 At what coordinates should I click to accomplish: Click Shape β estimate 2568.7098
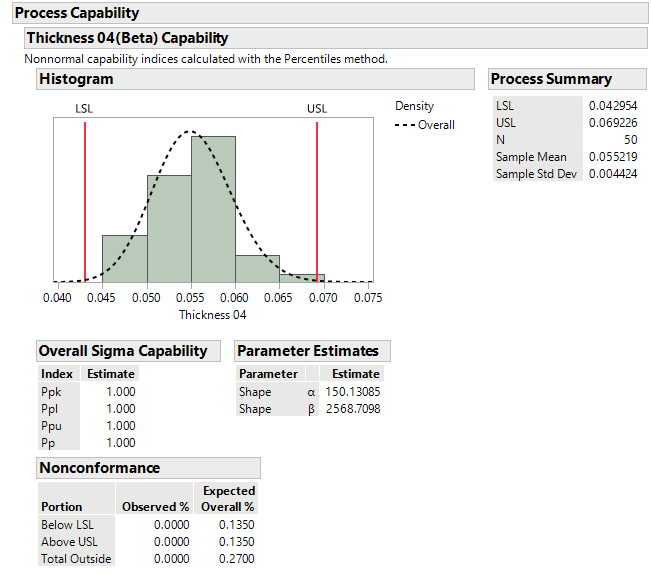(353, 409)
